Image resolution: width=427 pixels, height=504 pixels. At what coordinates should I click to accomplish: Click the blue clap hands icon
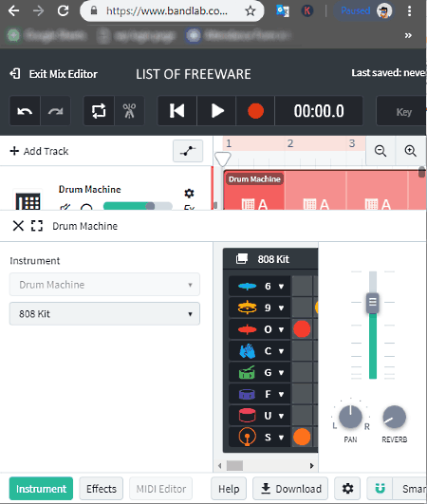[x=247, y=350]
